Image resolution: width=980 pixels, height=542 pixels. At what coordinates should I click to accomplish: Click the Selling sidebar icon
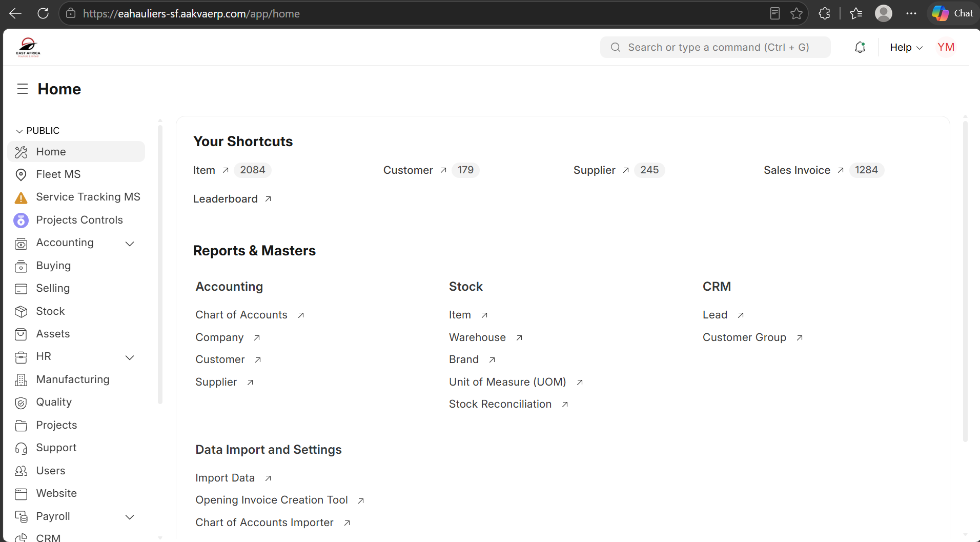click(21, 289)
